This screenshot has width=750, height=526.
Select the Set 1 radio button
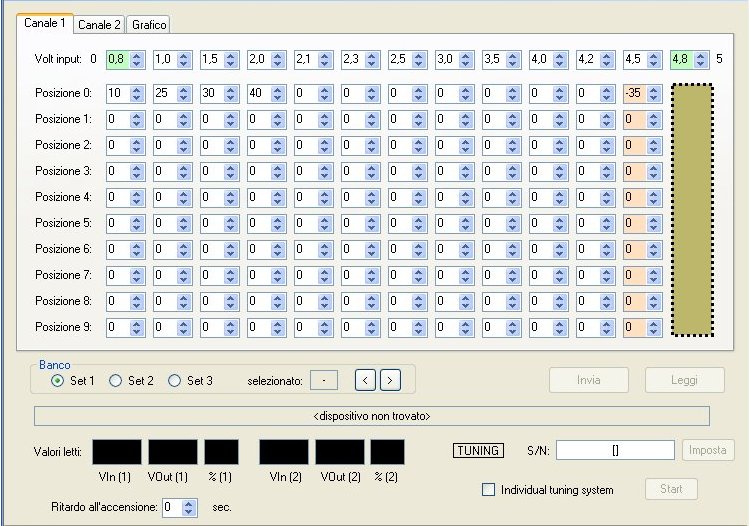(57, 381)
